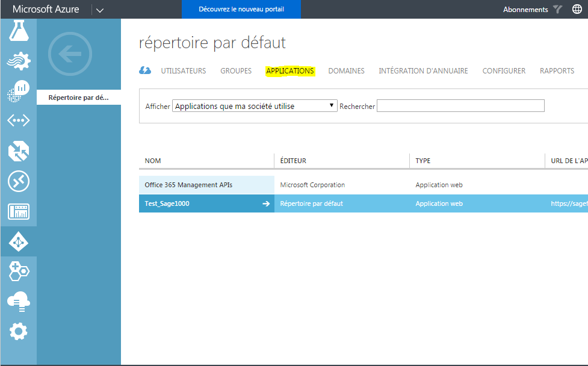Switch to the UTILISATEURS tab
This screenshot has width=588, height=366.
(184, 71)
